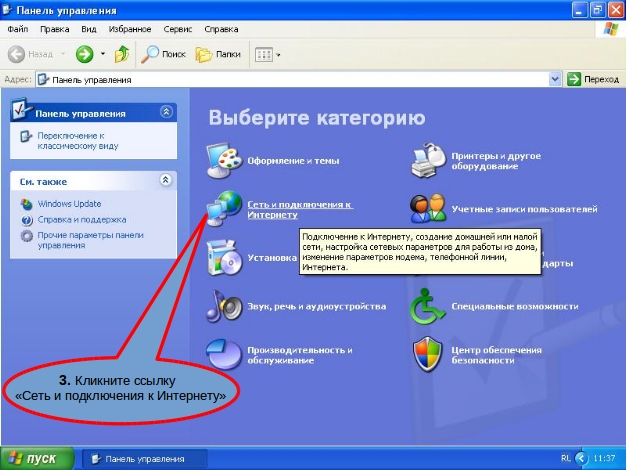The height and width of the screenshot is (470, 628).
Task: Click the Принтеры и другое оборудование link
Action: (x=496, y=161)
